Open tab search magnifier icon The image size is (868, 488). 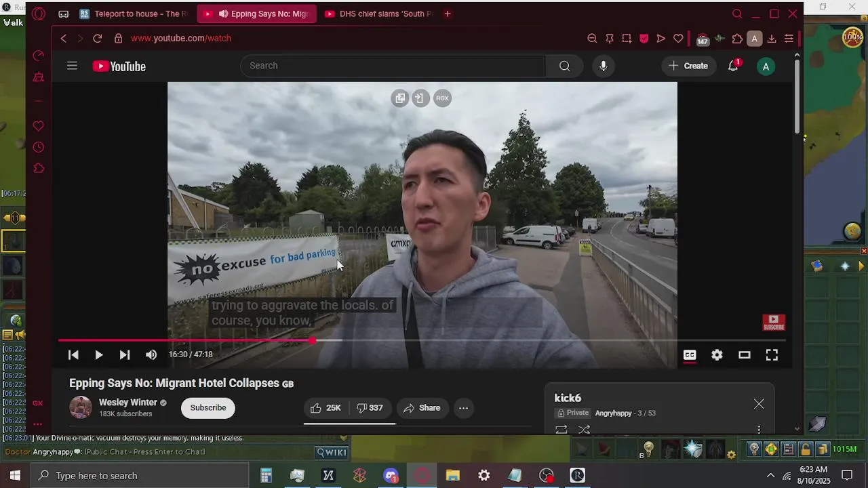pos(737,14)
